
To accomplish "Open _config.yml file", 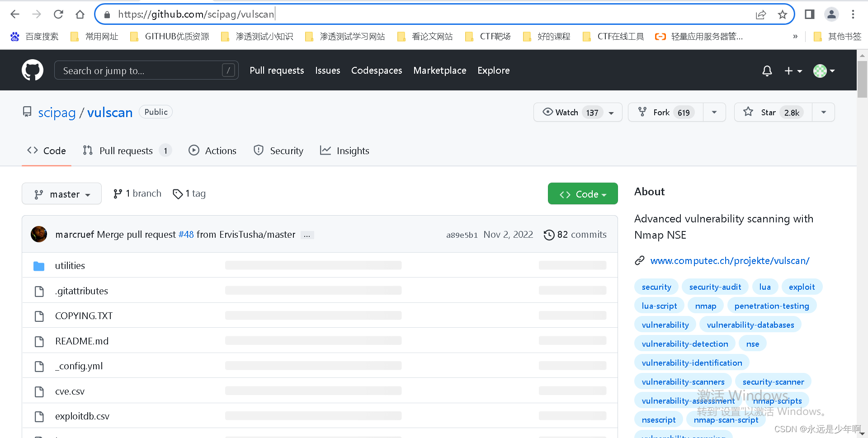I will click(x=79, y=366).
